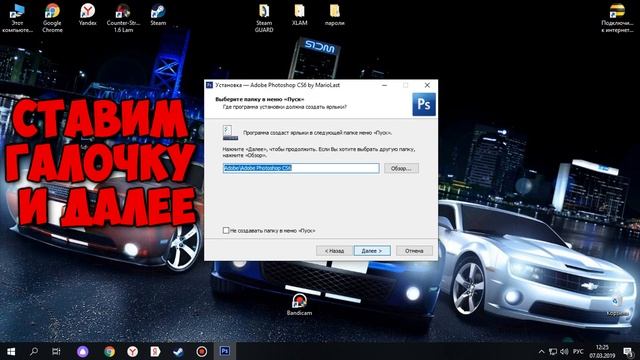Select the Photoshop installer taskbar icon

(x=224, y=351)
